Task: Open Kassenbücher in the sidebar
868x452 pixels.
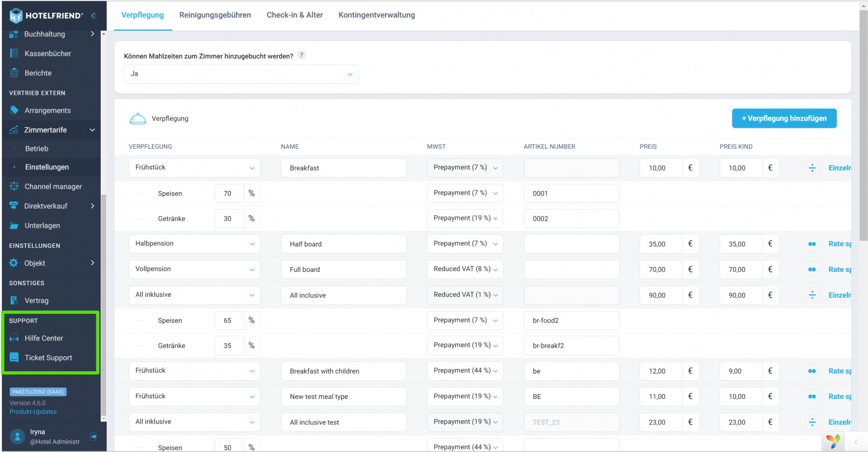Action: point(48,54)
